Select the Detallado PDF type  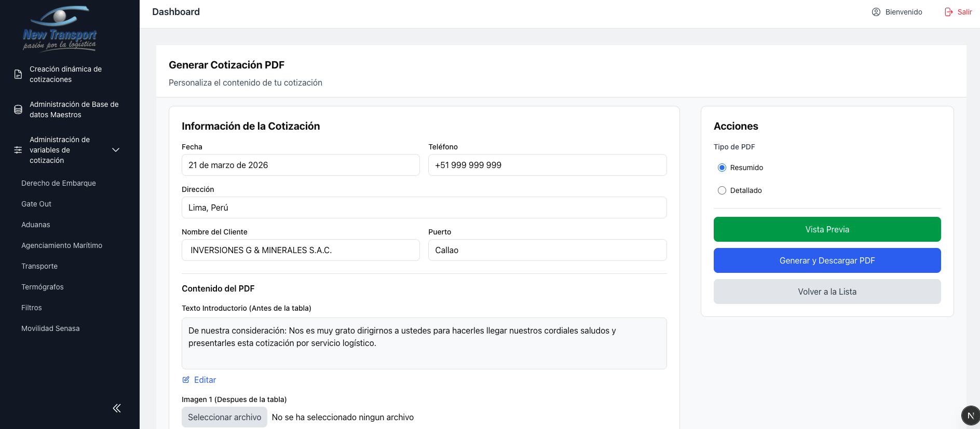tap(722, 190)
